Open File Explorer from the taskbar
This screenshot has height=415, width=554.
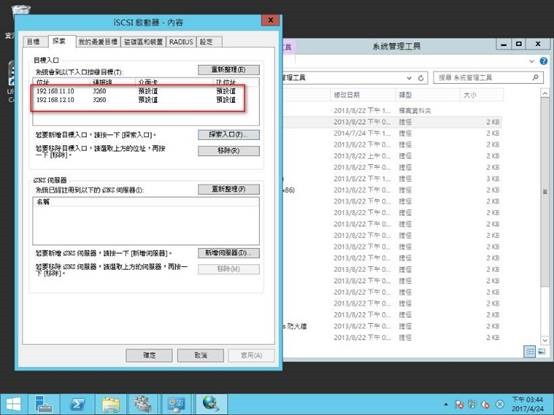click(x=111, y=405)
